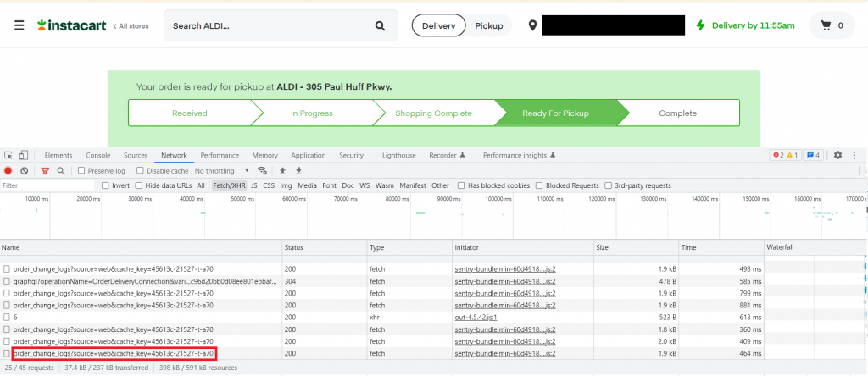Open DevTools settings gear
The height and width of the screenshot is (376, 868).
coord(837,155)
